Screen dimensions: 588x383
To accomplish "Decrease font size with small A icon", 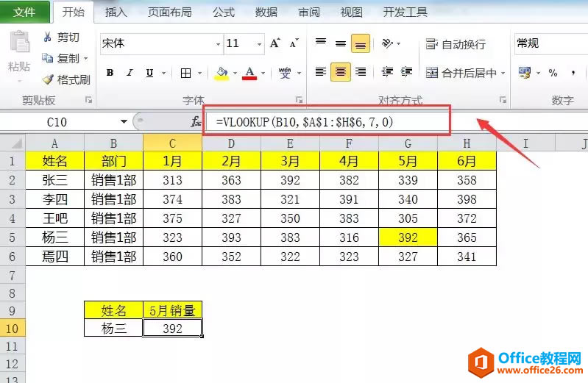I will [x=294, y=43].
